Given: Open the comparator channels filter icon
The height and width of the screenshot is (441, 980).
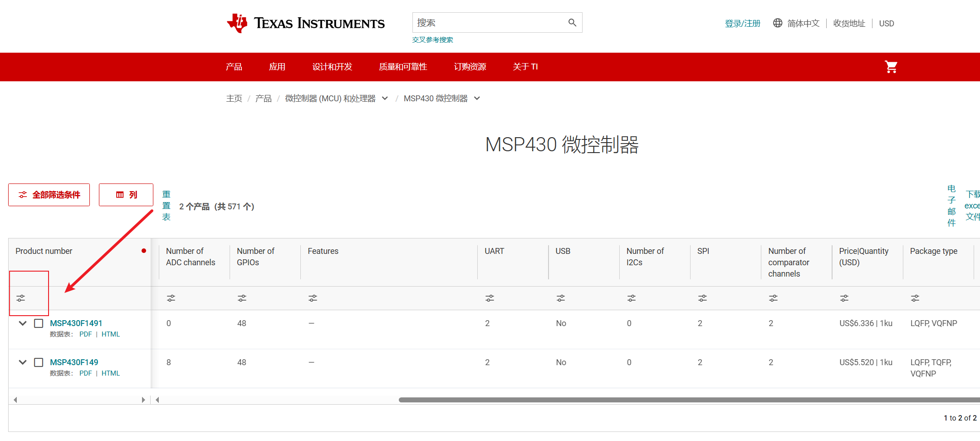Looking at the screenshot, I should point(773,298).
